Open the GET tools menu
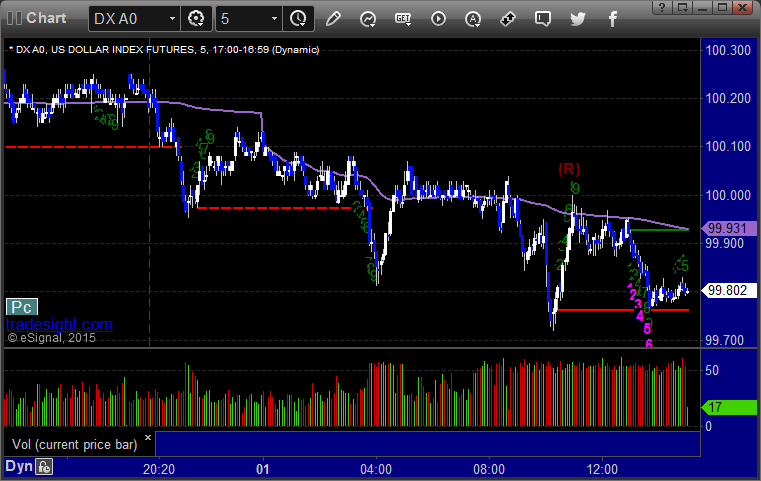 [x=403, y=19]
